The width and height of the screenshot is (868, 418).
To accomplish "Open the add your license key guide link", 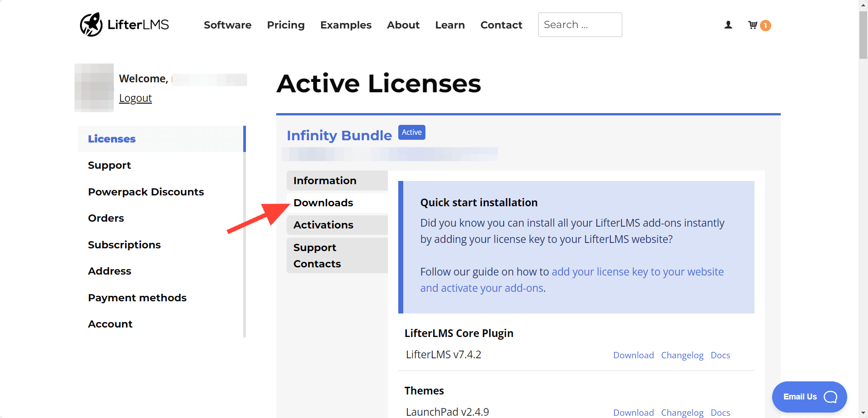I will click(x=572, y=280).
